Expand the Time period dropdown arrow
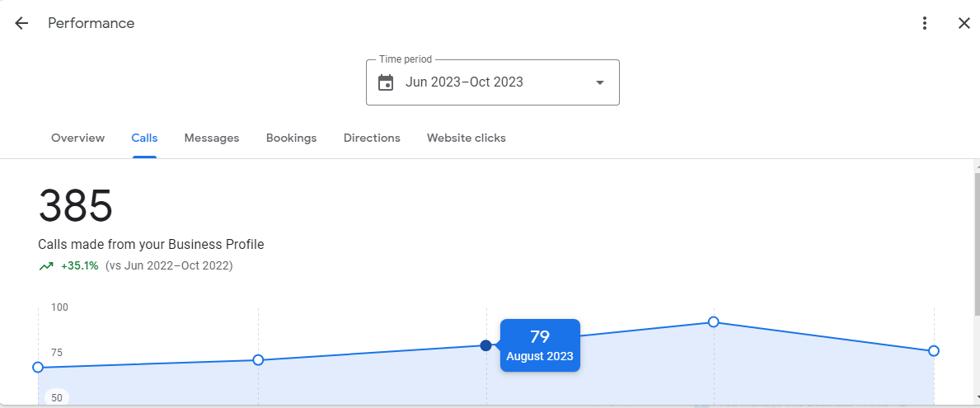 [x=600, y=82]
